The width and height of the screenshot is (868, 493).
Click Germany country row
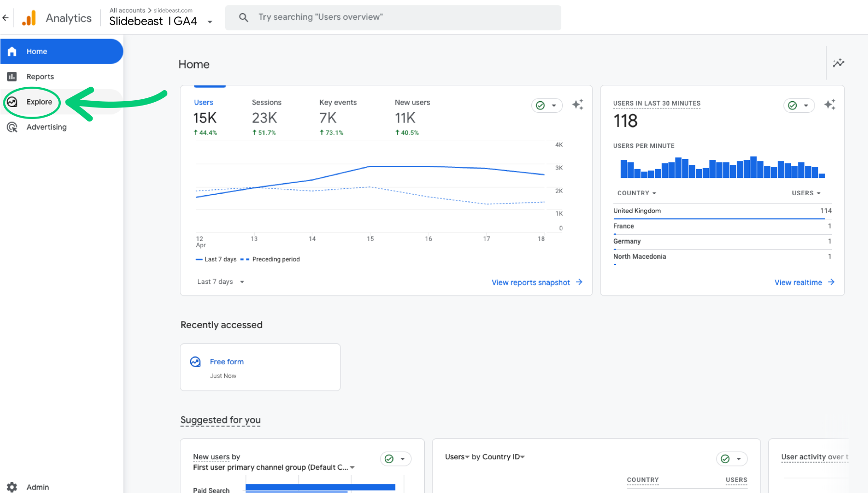[722, 241]
